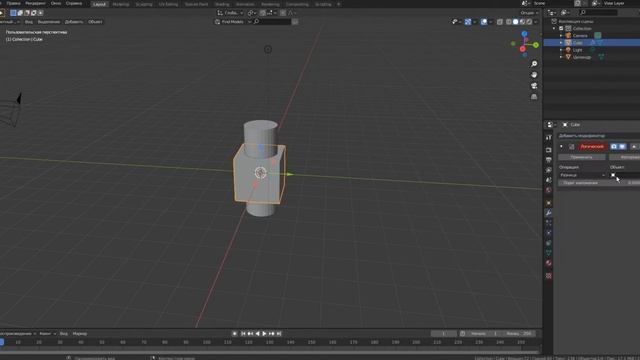
Task: Toggle X-ray mode icon
Action: (x=500, y=22)
